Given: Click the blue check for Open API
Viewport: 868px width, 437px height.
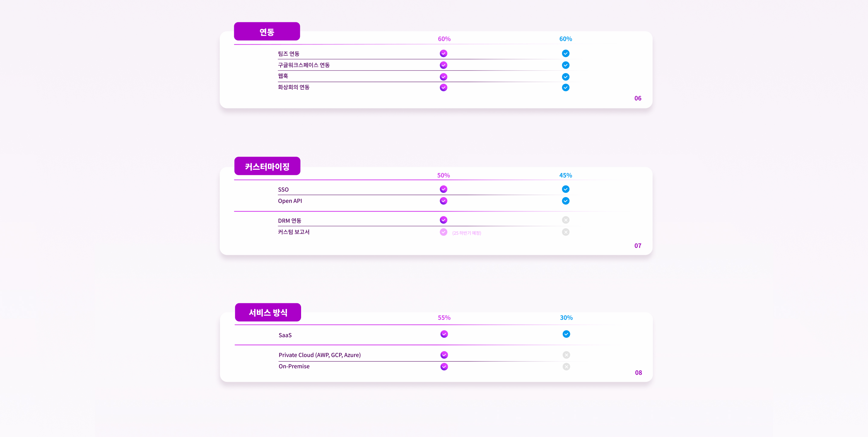Looking at the screenshot, I should point(565,201).
